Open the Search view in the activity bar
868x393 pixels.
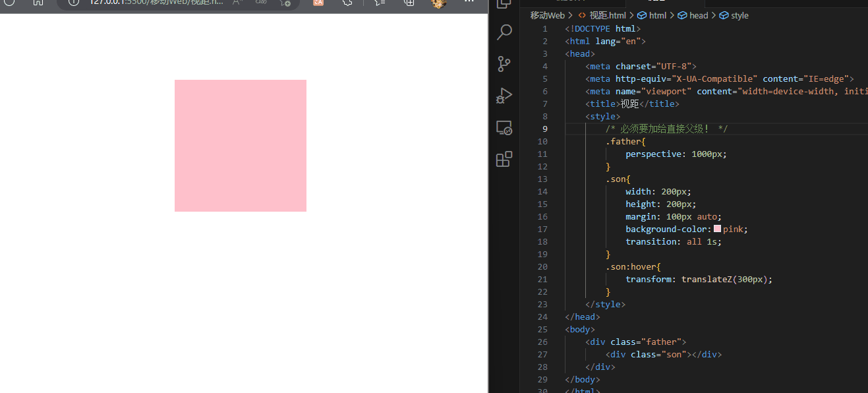(504, 32)
